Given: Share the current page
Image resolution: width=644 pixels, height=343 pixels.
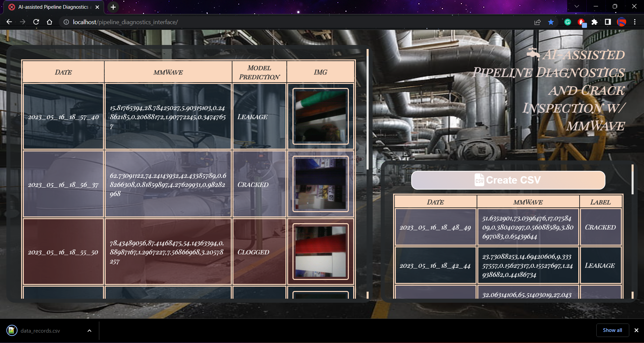Looking at the screenshot, I should tap(537, 22).
